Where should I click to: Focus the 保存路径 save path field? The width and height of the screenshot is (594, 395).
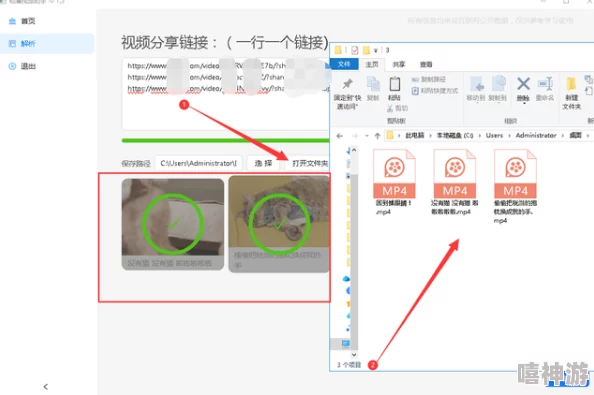click(x=198, y=163)
